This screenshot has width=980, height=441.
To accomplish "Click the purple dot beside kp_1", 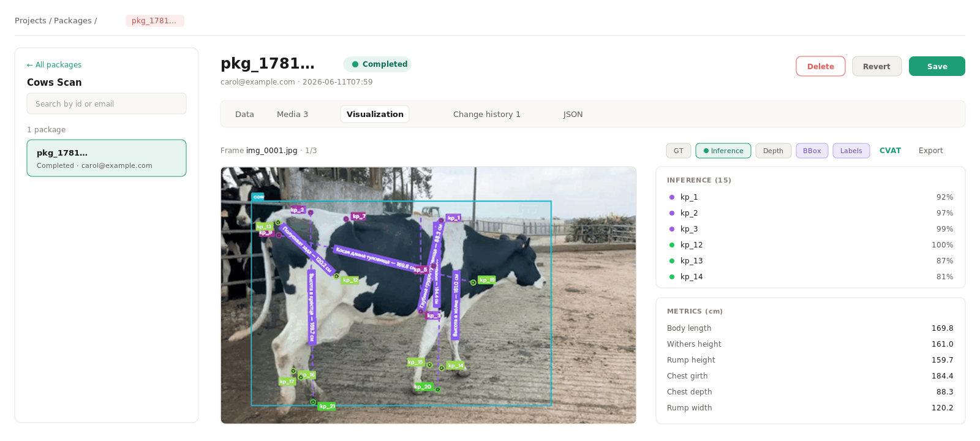I will (672, 197).
